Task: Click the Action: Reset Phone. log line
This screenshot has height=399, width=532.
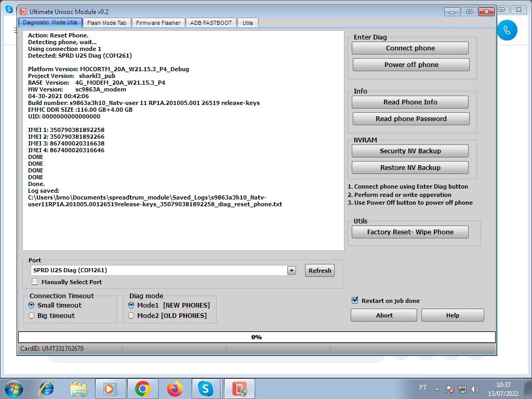Action: [x=58, y=35]
